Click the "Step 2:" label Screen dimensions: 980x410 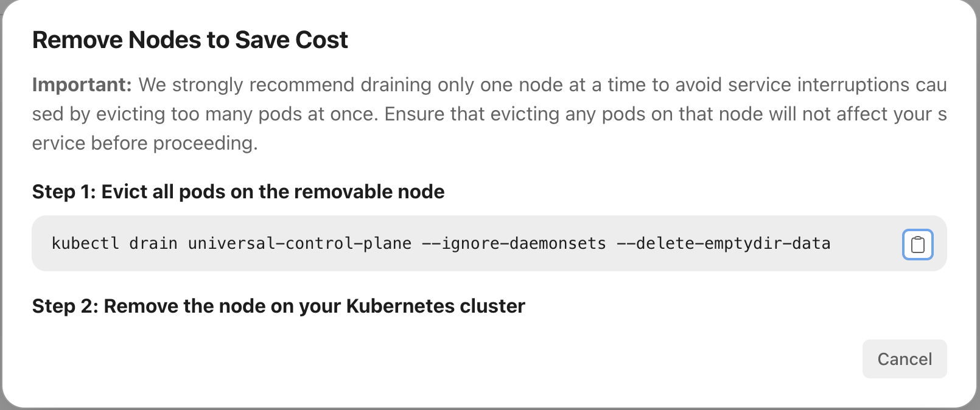point(65,305)
